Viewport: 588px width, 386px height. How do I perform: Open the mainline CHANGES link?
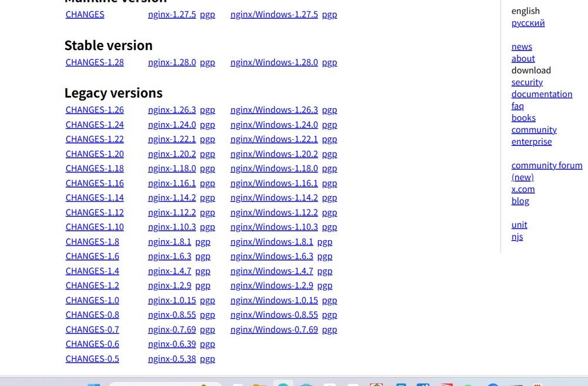(85, 14)
